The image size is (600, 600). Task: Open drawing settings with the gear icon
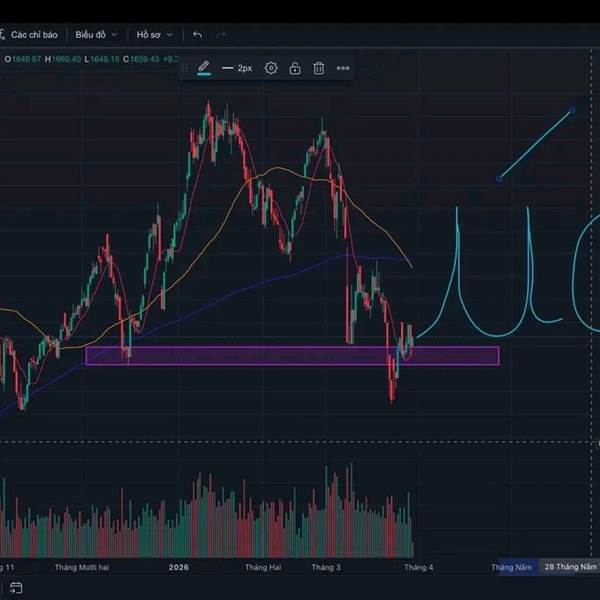coord(271,68)
